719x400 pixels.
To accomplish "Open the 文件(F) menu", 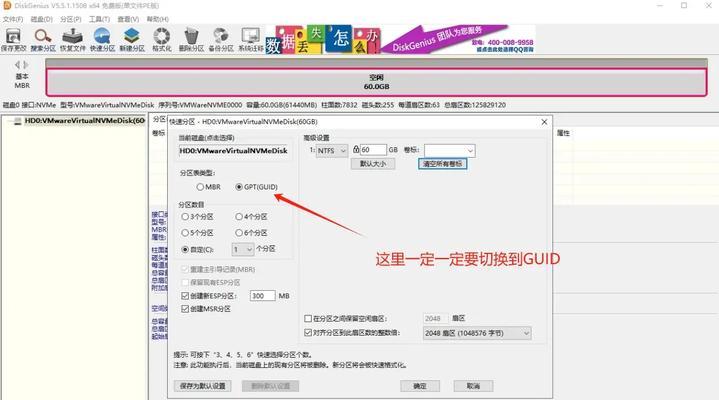I will [13, 19].
